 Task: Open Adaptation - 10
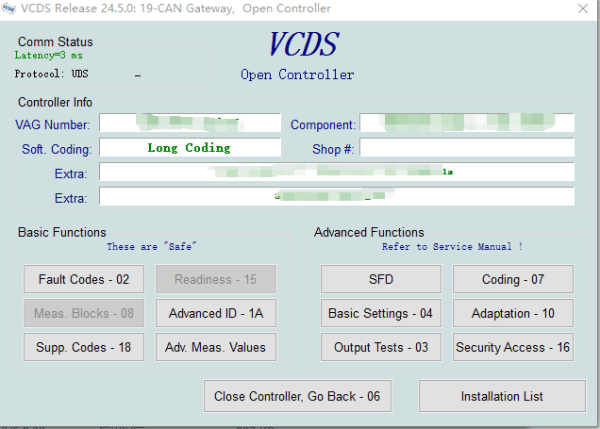[x=513, y=313]
